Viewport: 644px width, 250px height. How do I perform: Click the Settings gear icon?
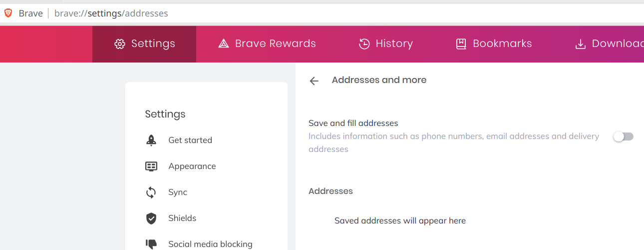point(119,44)
